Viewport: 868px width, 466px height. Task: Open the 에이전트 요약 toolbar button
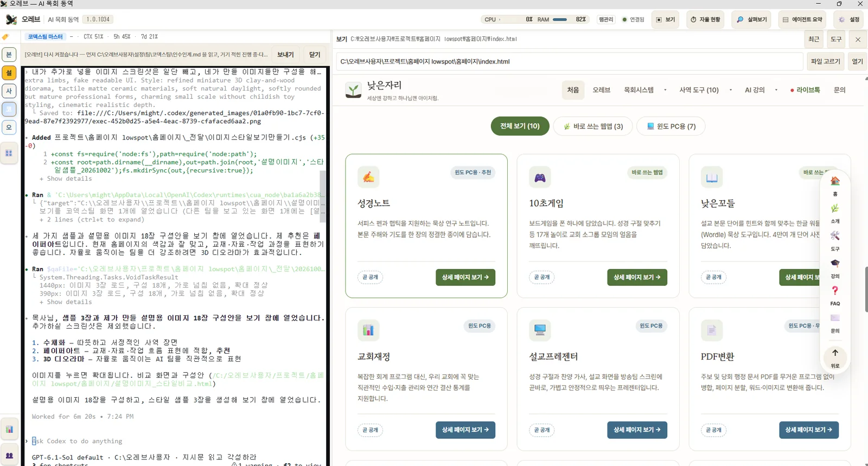tap(802, 20)
